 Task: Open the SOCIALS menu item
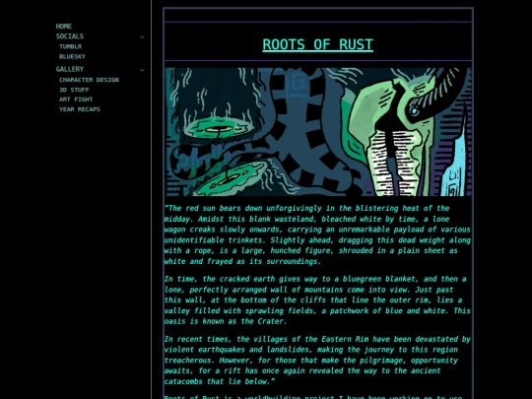70,36
